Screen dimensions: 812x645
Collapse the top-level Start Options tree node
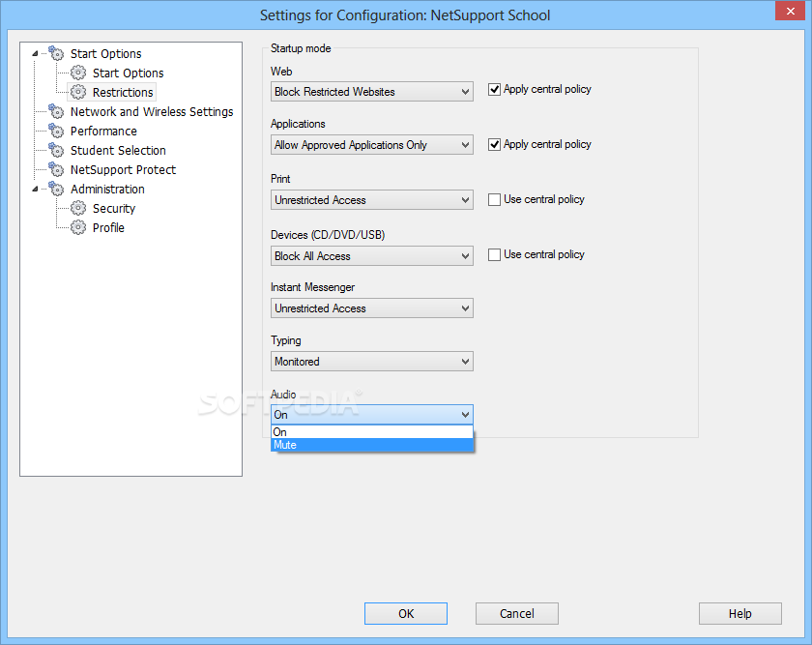point(35,53)
